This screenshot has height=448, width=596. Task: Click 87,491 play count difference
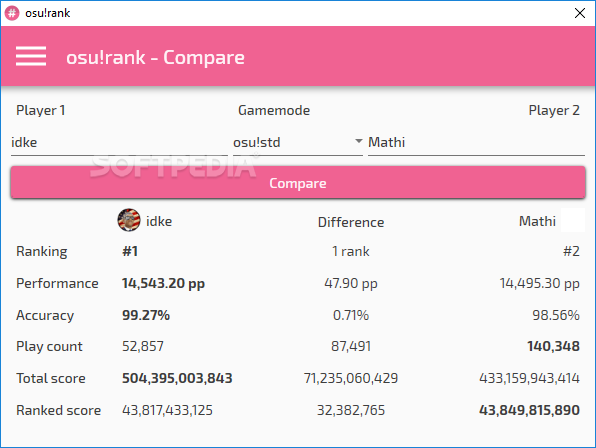(x=351, y=347)
